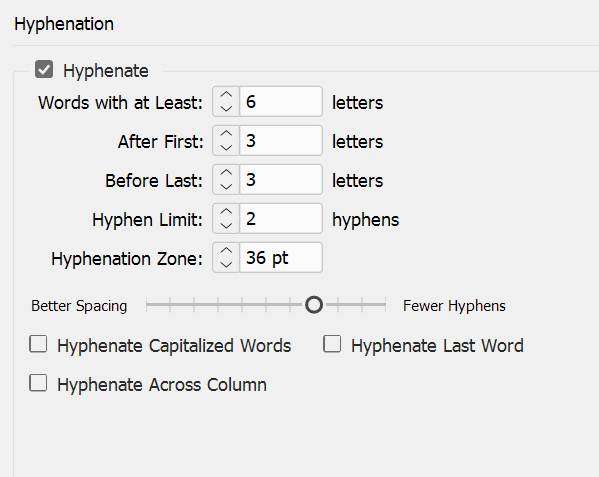Click the Better Spacing label
The image size is (599, 477).
79,306
